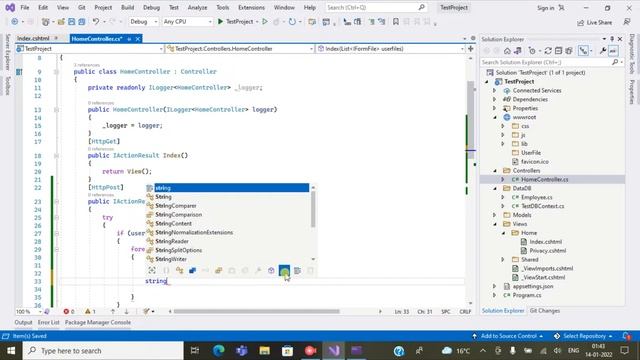Open Properties wrench icon in Solution Explorer
This screenshot has height=360, width=640.
[x=602, y=51]
